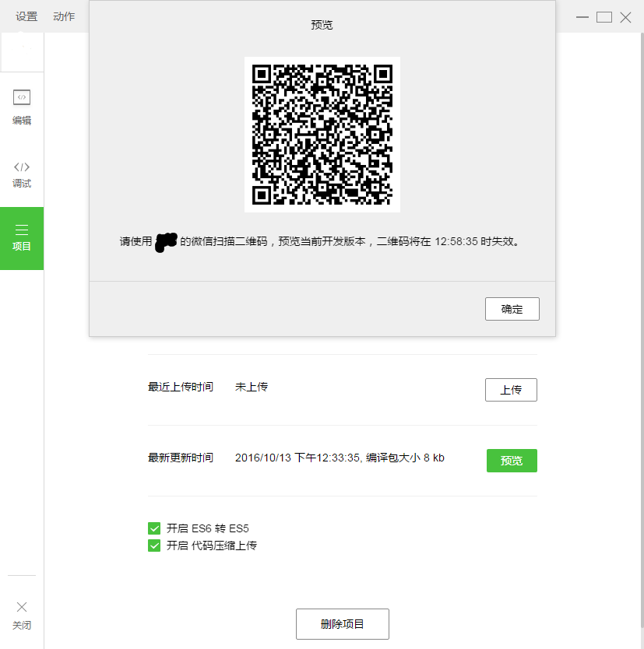The height and width of the screenshot is (649, 644).
Task: Click the preview QR code image
Action: click(x=322, y=135)
